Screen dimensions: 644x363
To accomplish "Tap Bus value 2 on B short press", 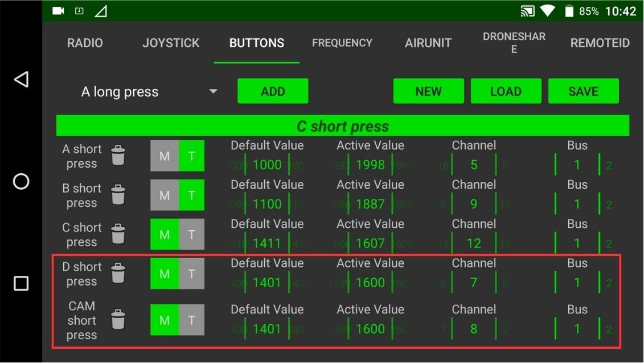I will point(609,205).
